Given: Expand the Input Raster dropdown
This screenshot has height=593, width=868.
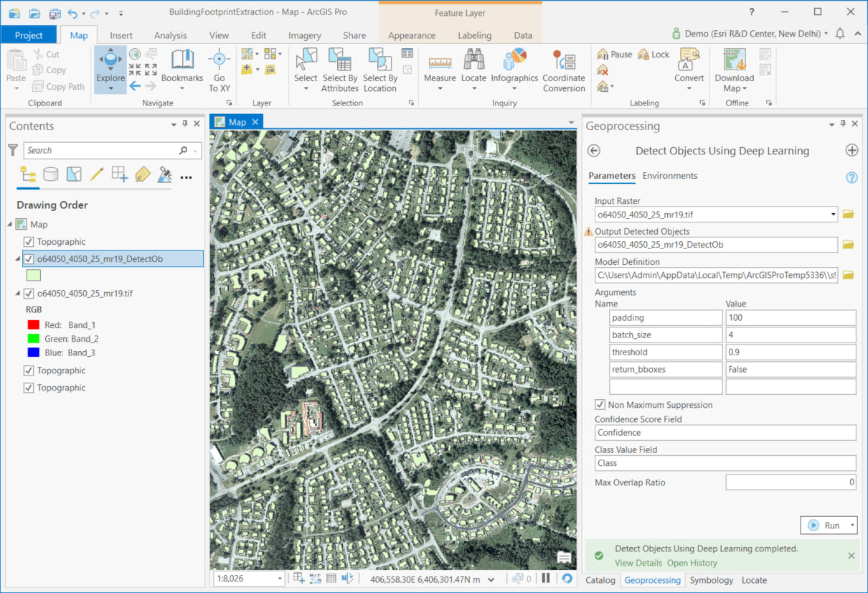Looking at the screenshot, I should pos(833,215).
